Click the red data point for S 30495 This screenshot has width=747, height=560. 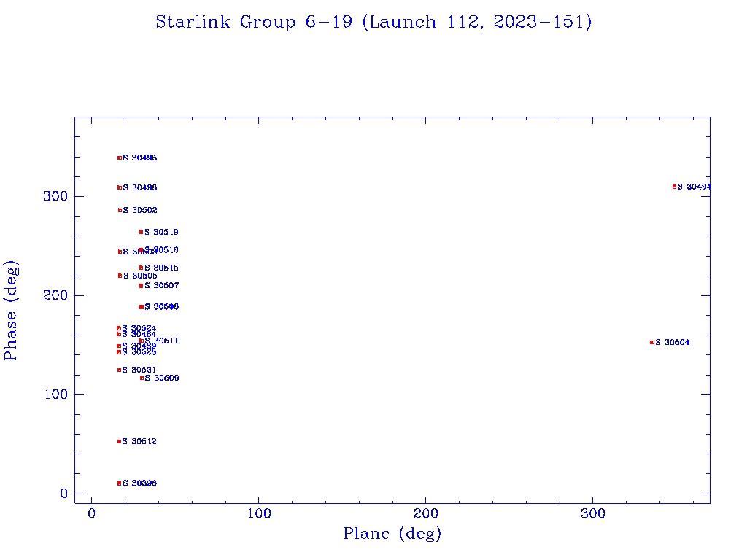click(x=119, y=157)
